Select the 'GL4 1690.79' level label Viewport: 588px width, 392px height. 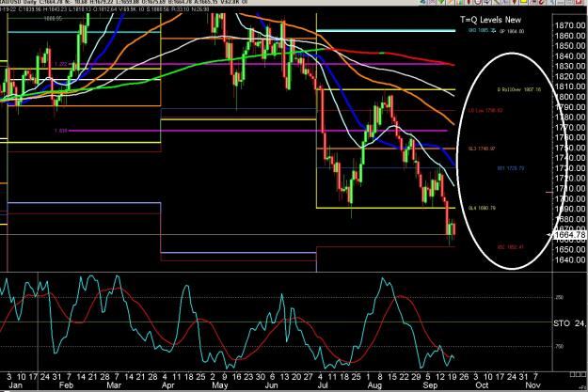coord(482,208)
